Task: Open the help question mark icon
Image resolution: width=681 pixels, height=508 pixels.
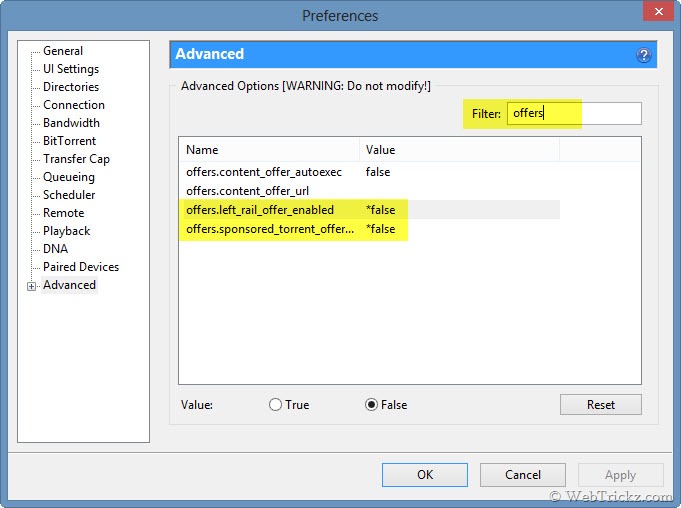Action: click(644, 55)
